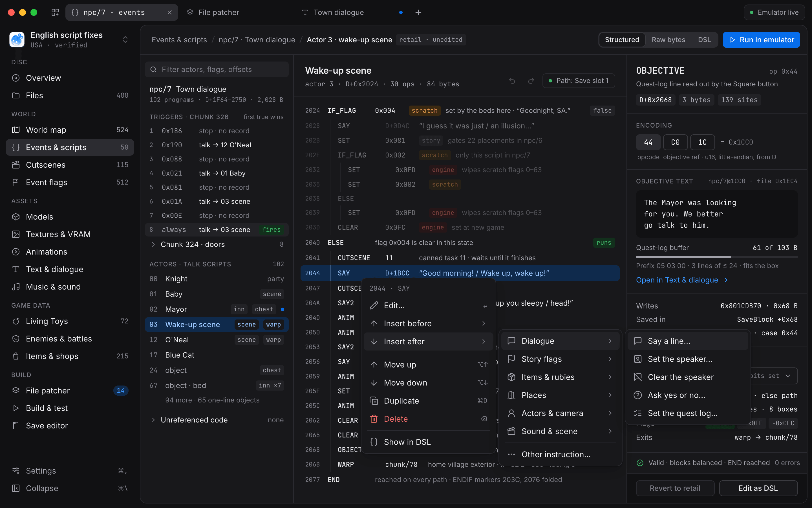Open Enemies & battles page
Screen dimensions: 812x508
click(x=70, y=339)
